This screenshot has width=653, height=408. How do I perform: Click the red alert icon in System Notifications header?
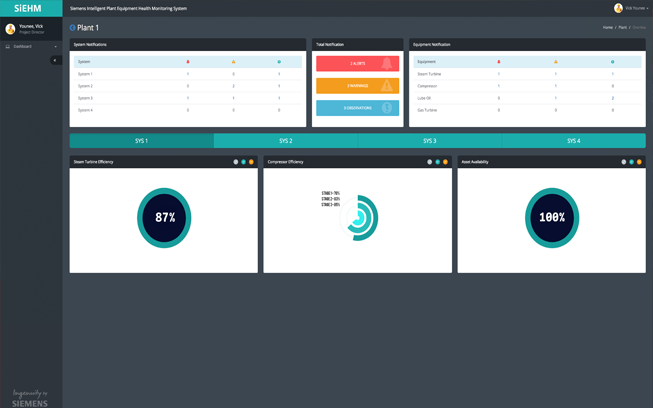click(188, 62)
